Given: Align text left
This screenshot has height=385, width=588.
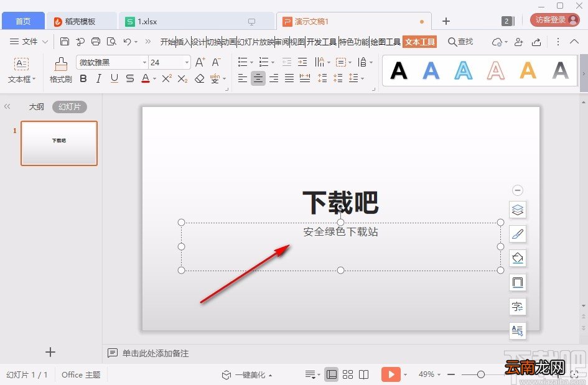Looking at the screenshot, I should pos(243,78).
